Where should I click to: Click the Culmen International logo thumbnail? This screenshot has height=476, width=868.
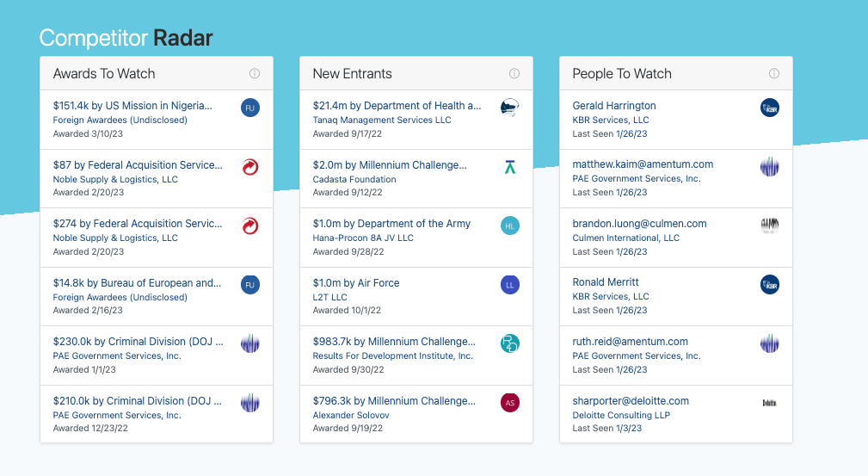pyautogui.click(x=770, y=226)
